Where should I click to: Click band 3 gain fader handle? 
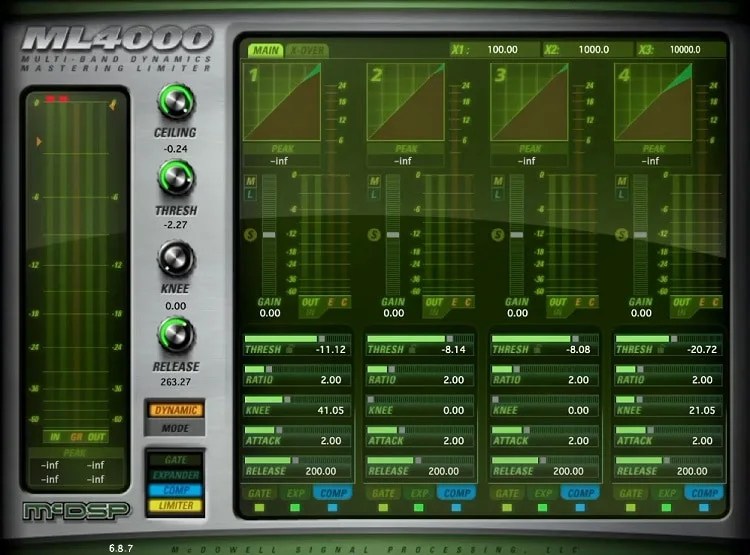pos(517,235)
